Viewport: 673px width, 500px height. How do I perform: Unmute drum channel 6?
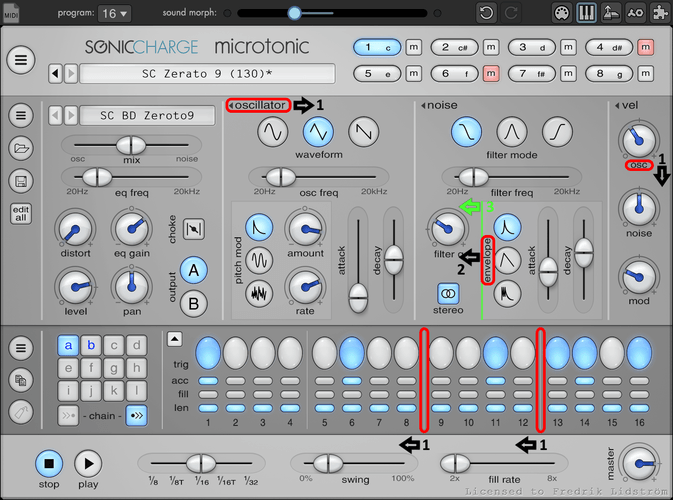pyautogui.click(x=491, y=73)
